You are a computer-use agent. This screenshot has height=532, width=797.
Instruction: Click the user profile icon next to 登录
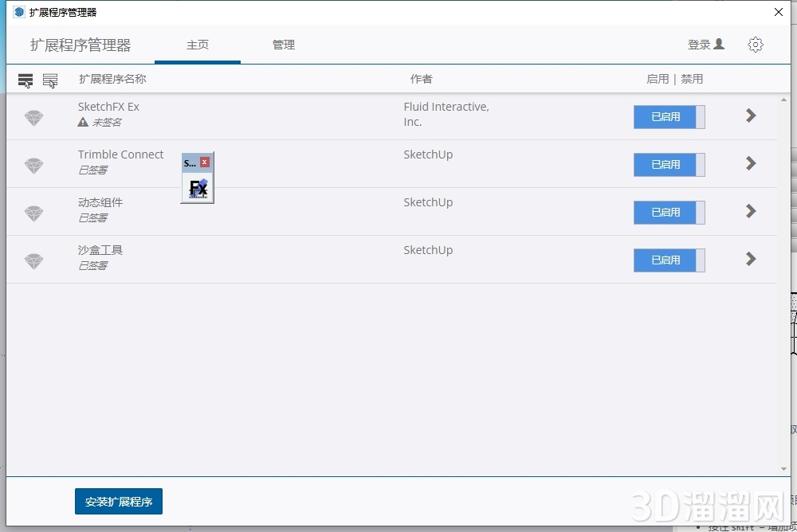(x=719, y=45)
